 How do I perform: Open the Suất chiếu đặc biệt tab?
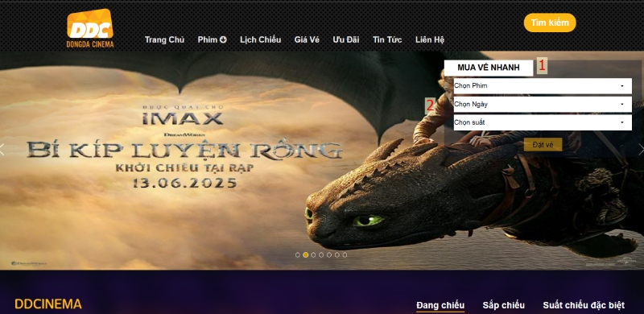point(584,305)
